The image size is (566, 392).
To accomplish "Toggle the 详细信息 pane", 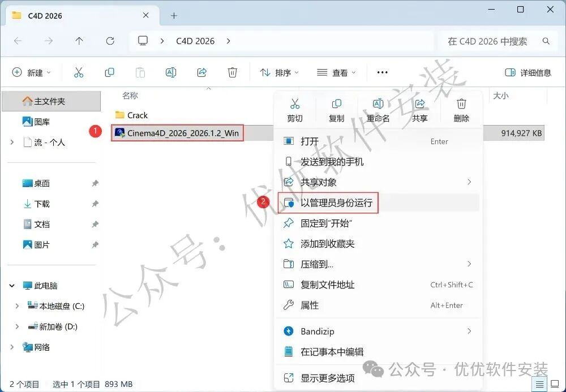I will click(528, 72).
